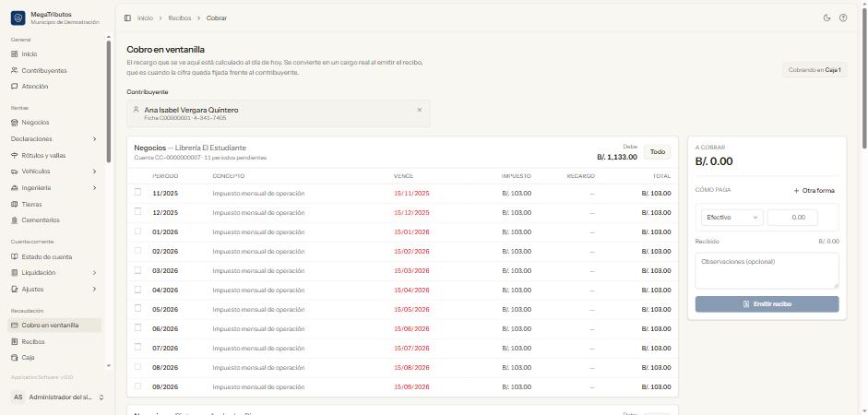Open Recibos in the sidebar

pyautogui.click(x=54, y=342)
